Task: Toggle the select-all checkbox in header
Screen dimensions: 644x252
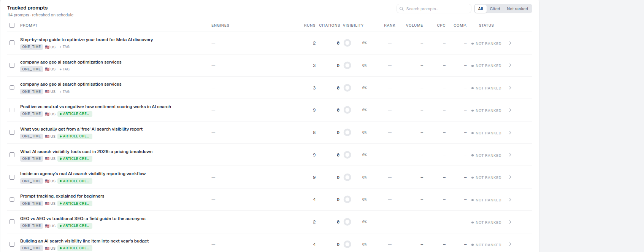Action: tap(12, 25)
